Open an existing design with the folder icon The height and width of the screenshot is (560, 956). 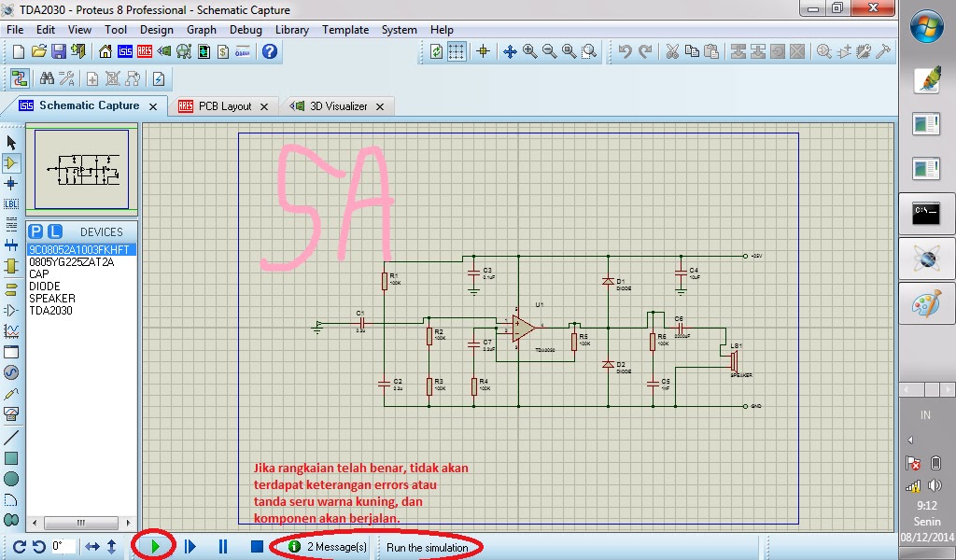[x=38, y=51]
